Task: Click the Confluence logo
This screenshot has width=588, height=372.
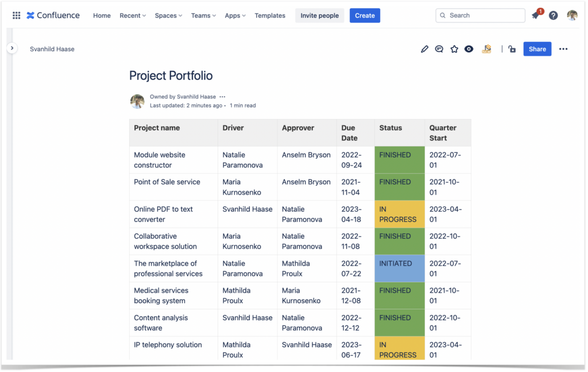Action: pyautogui.click(x=53, y=16)
